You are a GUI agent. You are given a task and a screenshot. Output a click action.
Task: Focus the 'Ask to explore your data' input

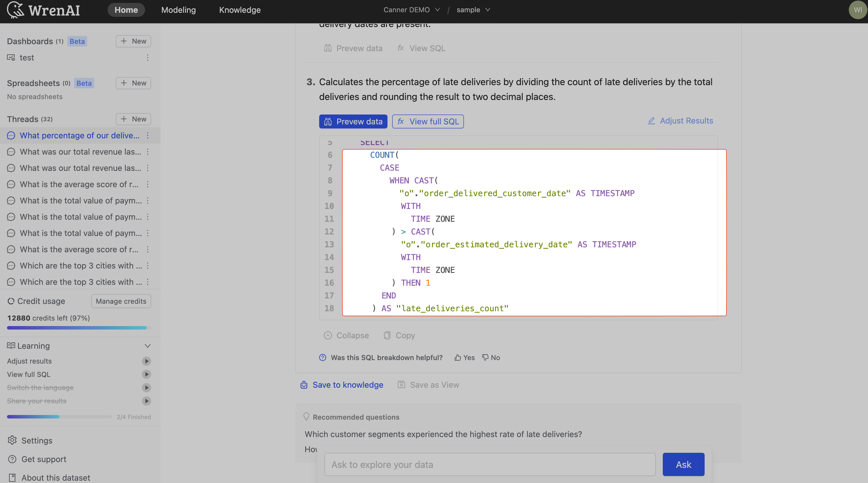coord(490,464)
